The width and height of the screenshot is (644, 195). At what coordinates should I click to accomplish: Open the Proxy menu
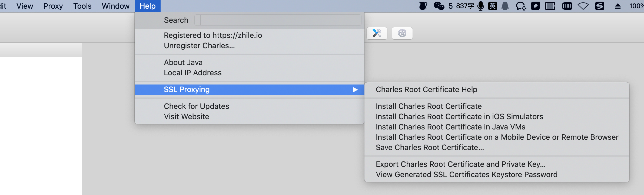pos(53,6)
